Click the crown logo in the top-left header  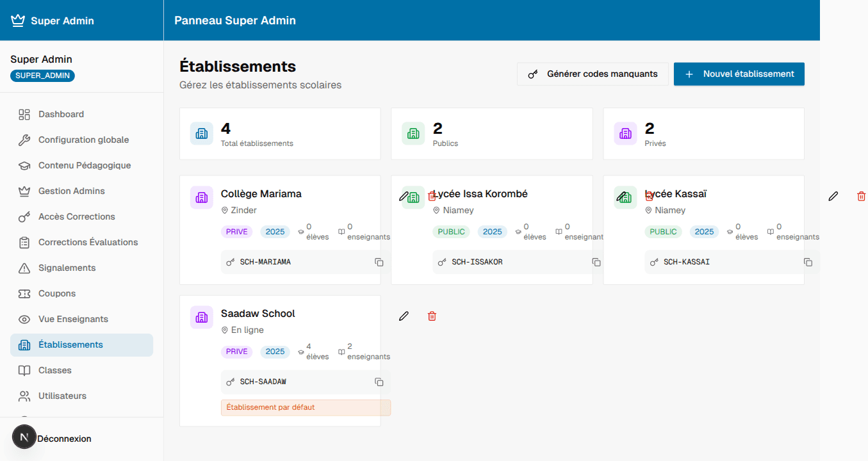(x=17, y=20)
